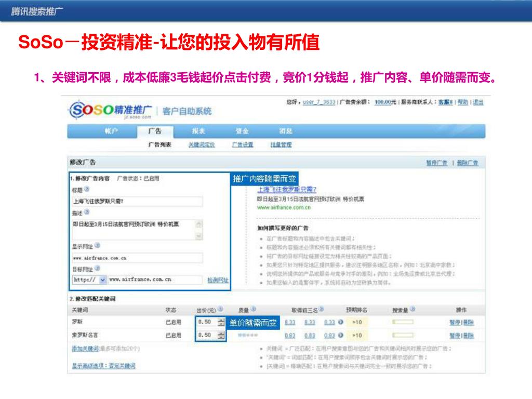Open help icon next to 描述
The image size is (532, 399).
point(87,212)
